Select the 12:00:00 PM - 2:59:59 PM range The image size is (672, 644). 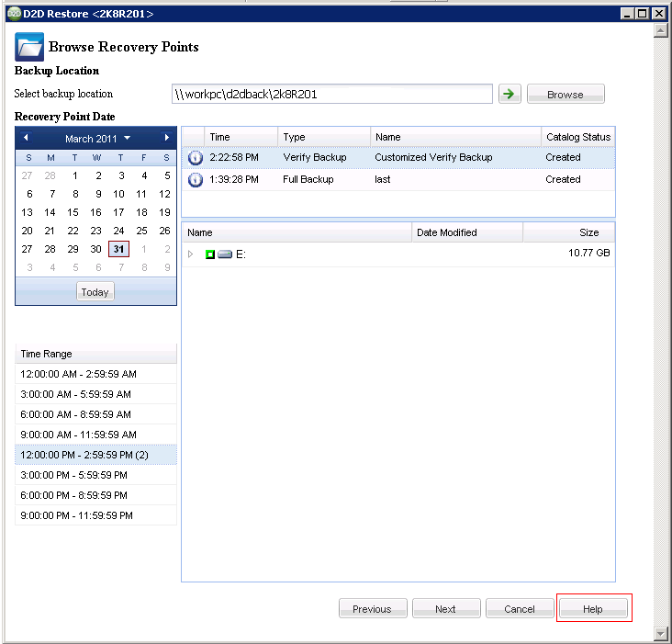tap(95, 455)
